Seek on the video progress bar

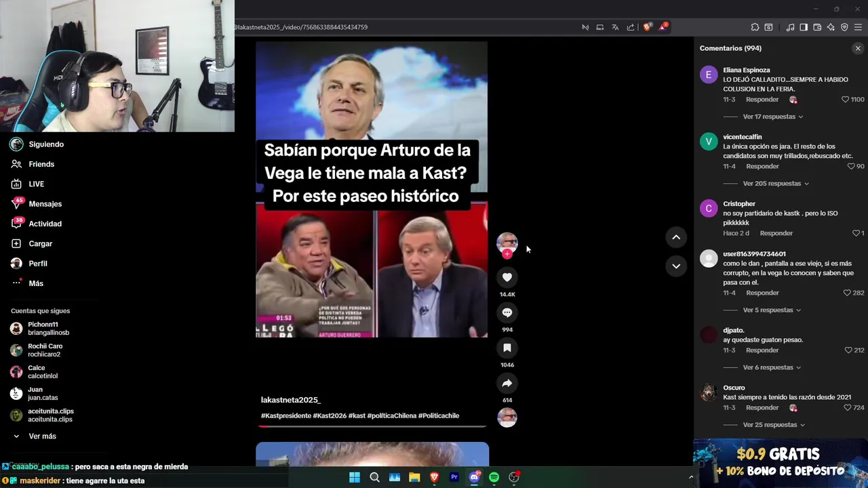point(372,426)
